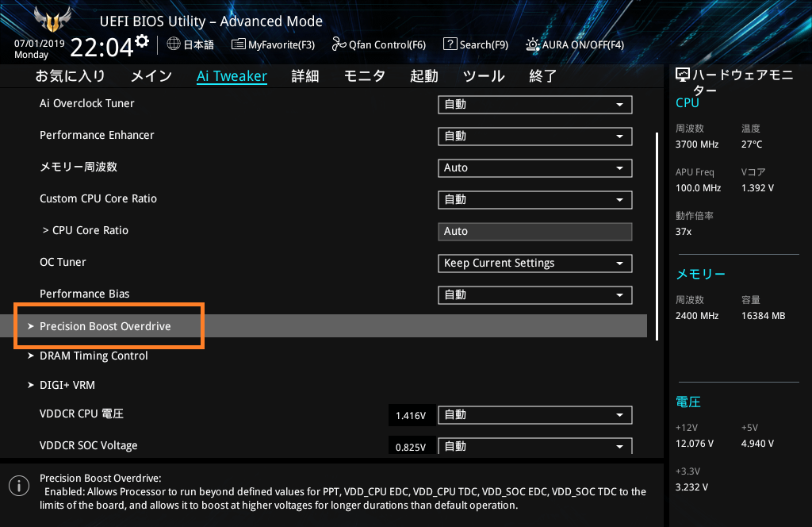Open Qfan Control fan icon

339,44
